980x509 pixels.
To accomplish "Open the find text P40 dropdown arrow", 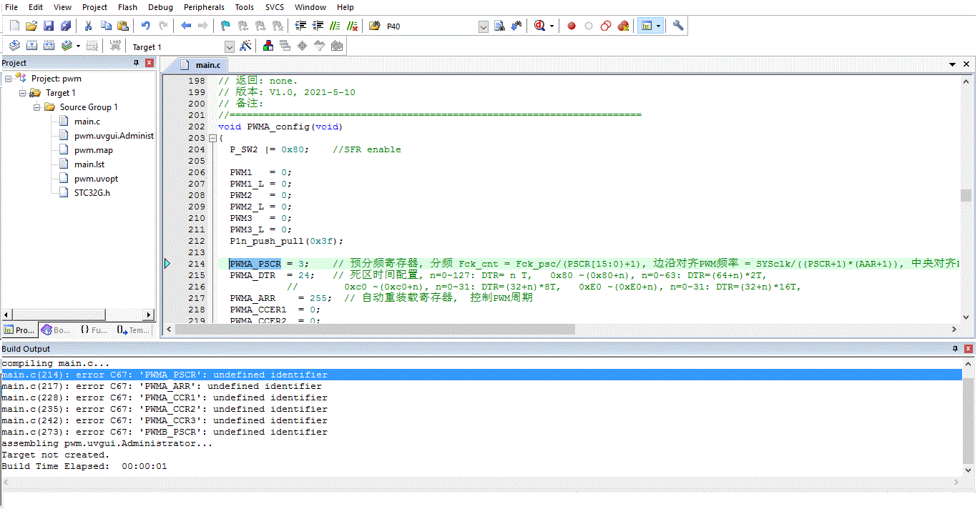I will [483, 26].
